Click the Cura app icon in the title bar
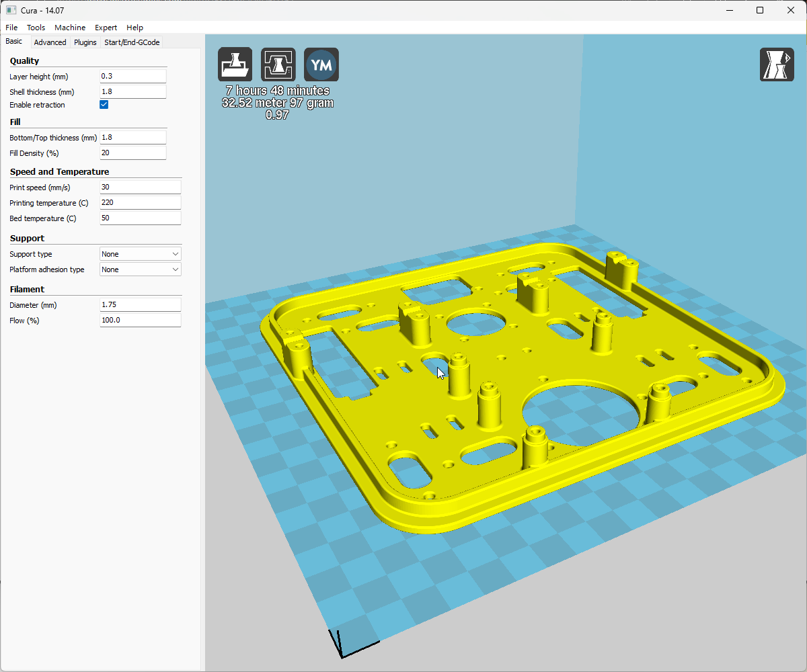 click(x=11, y=10)
